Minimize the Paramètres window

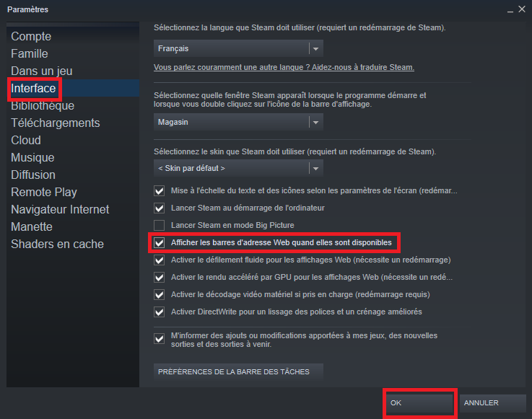(x=510, y=10)
